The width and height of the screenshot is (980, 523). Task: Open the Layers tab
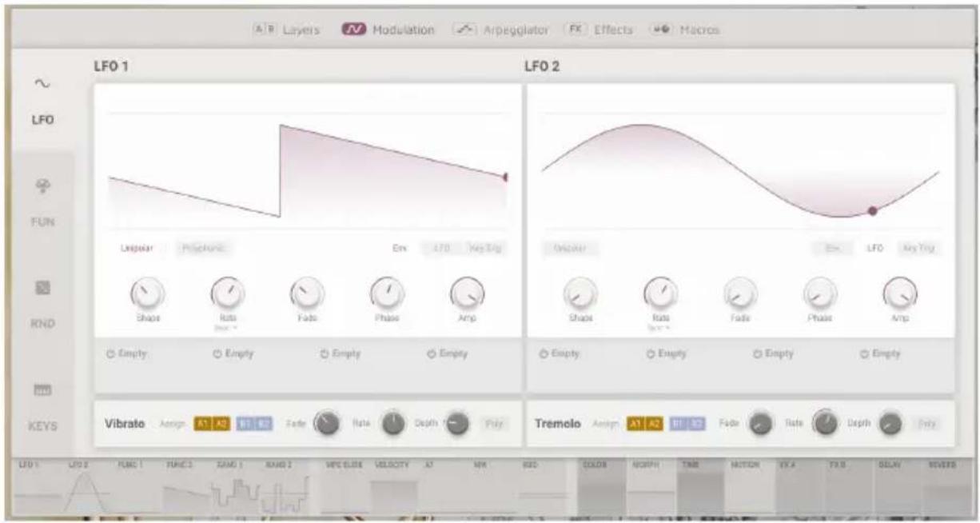coord(286,30)
